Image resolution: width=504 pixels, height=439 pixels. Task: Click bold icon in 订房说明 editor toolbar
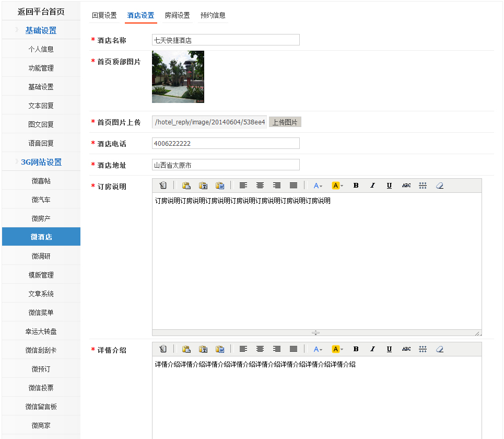tap(356, 186)
